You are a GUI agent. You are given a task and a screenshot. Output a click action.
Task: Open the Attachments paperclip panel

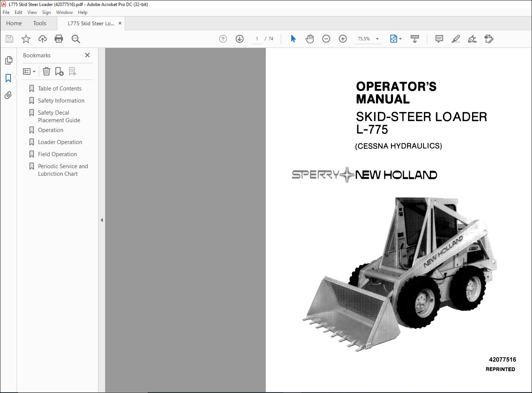click(x=8, y=95)
